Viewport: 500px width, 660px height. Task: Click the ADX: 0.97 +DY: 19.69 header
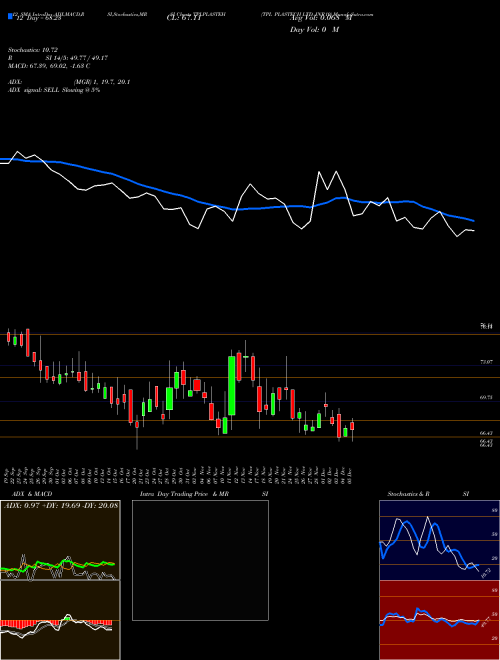coord(61,505)
